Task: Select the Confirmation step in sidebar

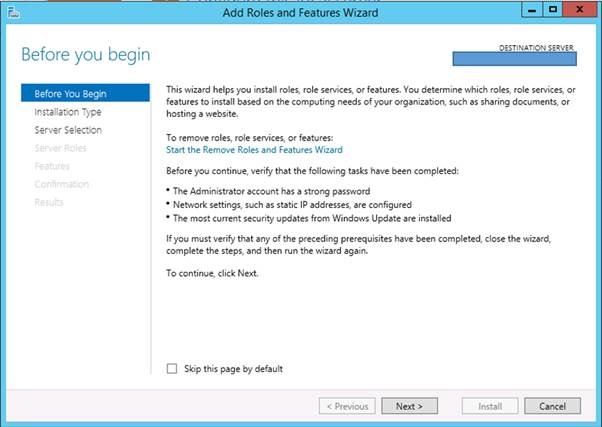Action: coord(62,184)
